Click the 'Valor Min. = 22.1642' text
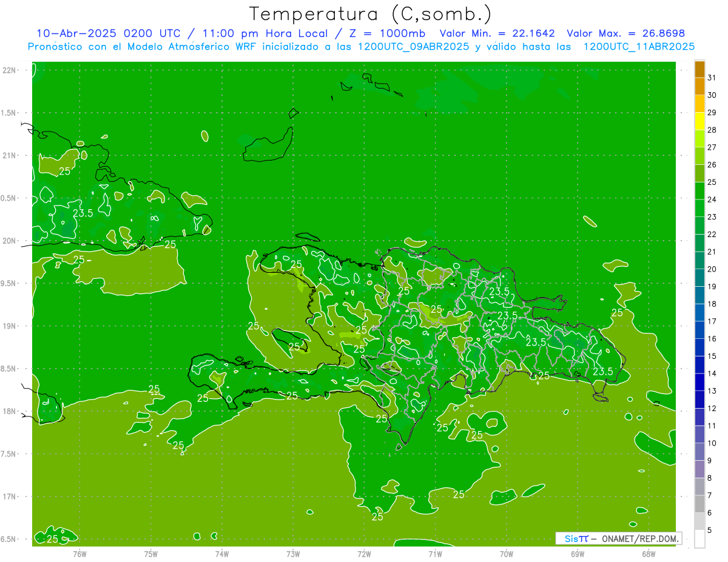The image size is (728, 562). click(497, 33)
